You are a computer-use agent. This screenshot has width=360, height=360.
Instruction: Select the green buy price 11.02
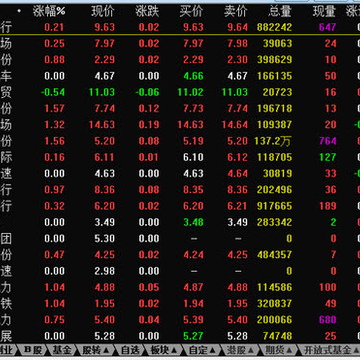pyautogui.click(x=190, y=92)
